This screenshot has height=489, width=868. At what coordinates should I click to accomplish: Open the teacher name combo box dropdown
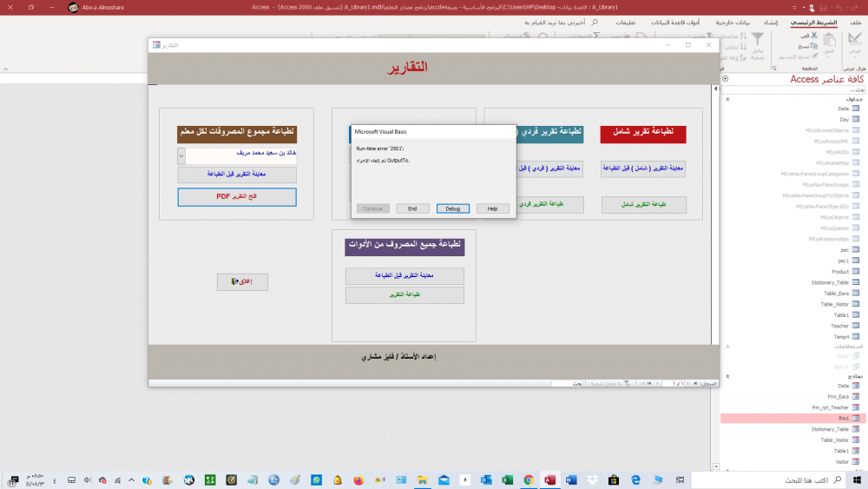(181, 155)
